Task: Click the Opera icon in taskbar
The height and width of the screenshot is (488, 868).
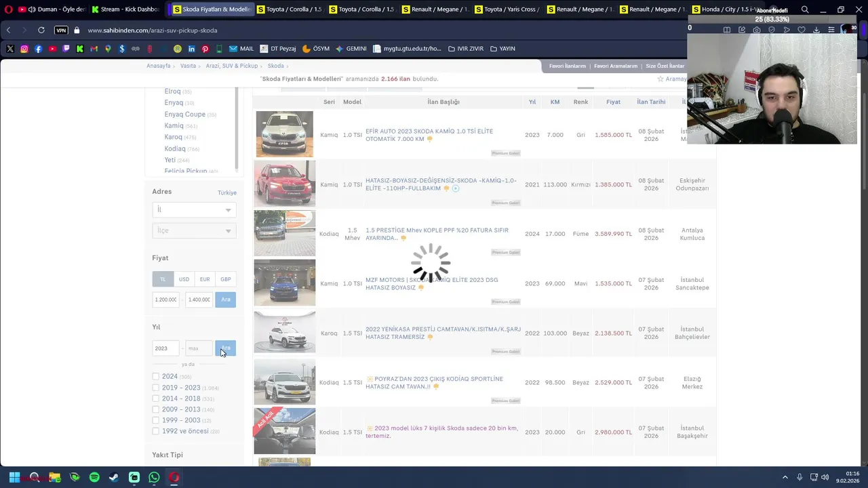Action: click(174, 477)
